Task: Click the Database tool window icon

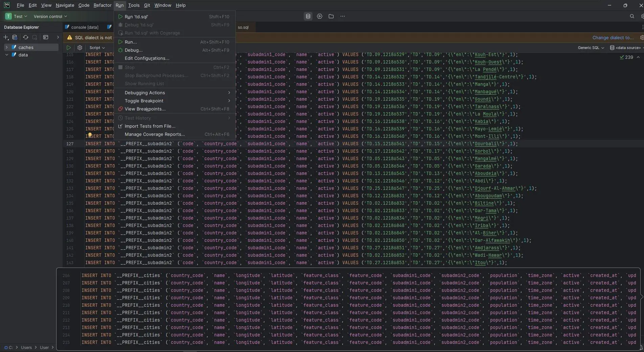Action: point(308,16)
